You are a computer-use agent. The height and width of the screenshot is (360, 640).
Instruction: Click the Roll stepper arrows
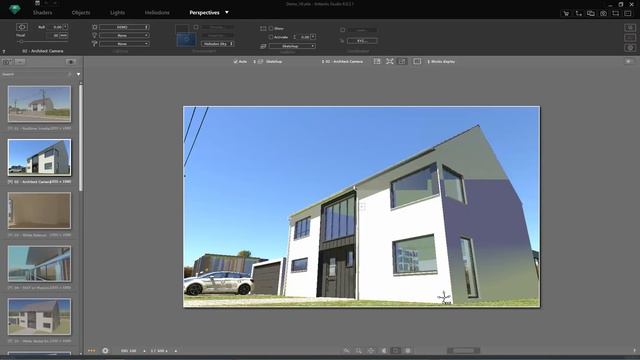tap(65, 27)
